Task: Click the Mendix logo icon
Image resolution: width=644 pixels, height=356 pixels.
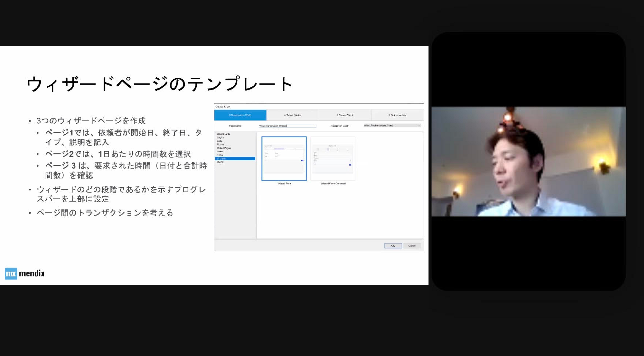Action: click(11, 274)
